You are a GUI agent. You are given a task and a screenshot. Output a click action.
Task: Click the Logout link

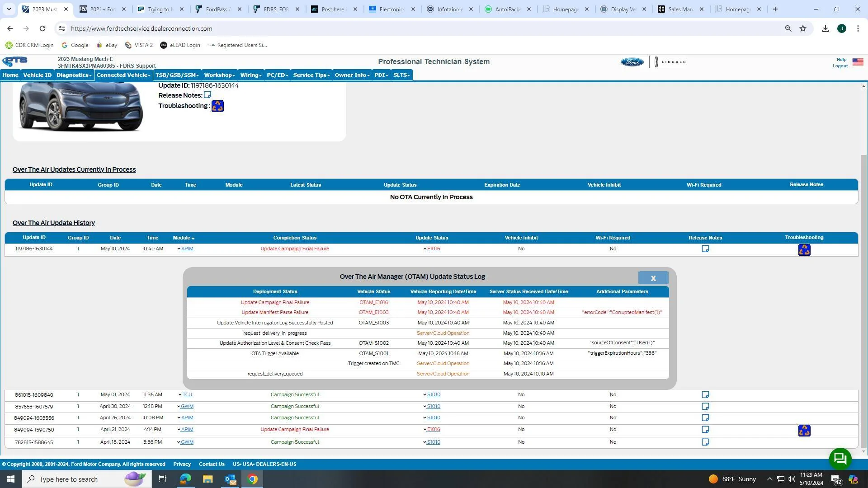[x=840, y=66]
